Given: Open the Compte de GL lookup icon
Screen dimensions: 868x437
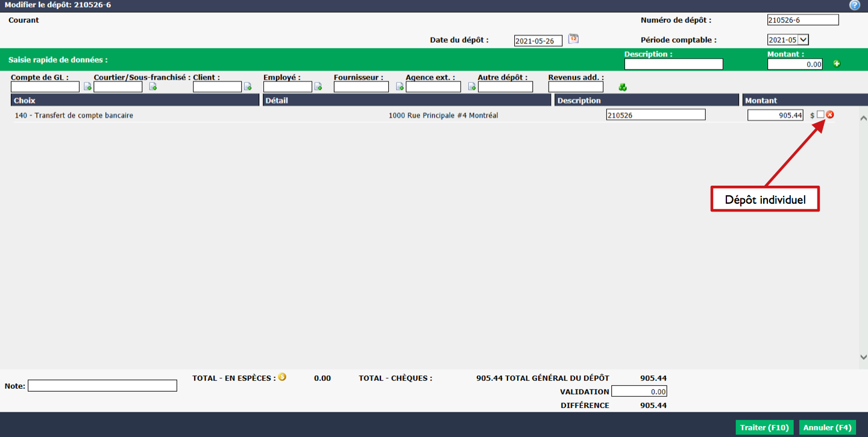Looking at the screenshot, I should click(x=87, y=87).
